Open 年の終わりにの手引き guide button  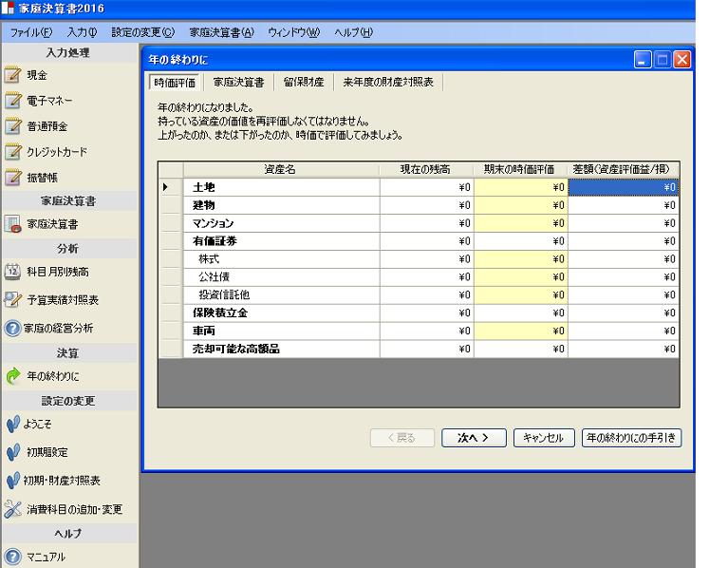[633, 438]
